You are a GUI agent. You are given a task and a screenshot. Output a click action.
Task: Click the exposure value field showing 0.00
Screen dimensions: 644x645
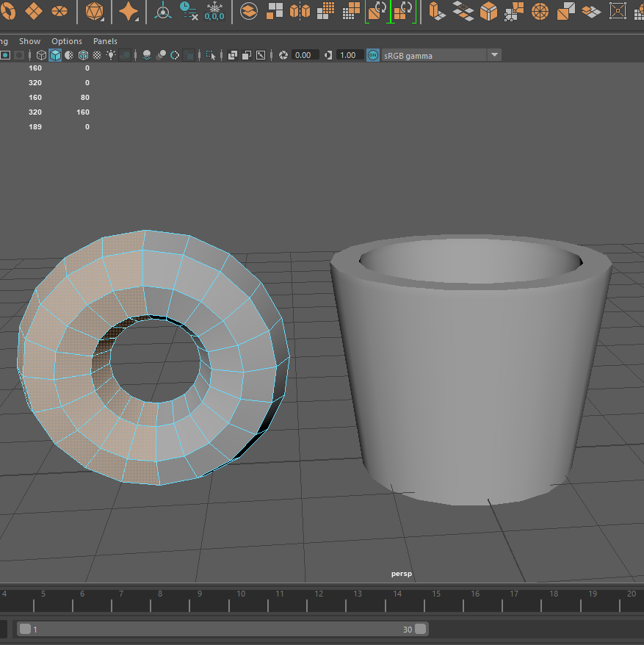[x=305, y=55]
